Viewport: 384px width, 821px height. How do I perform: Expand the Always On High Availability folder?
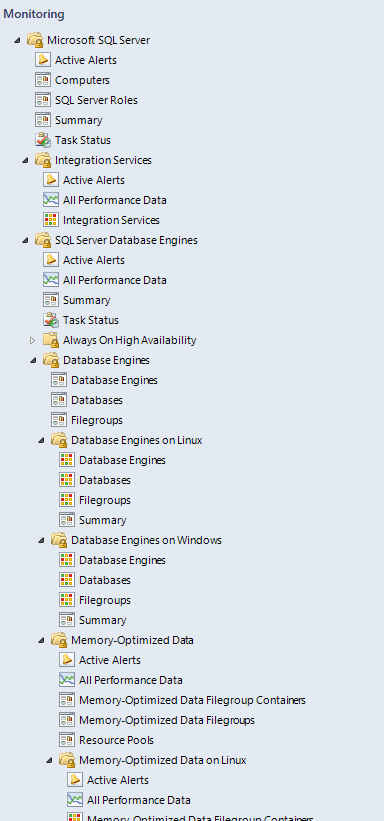[x=33, y=340]
